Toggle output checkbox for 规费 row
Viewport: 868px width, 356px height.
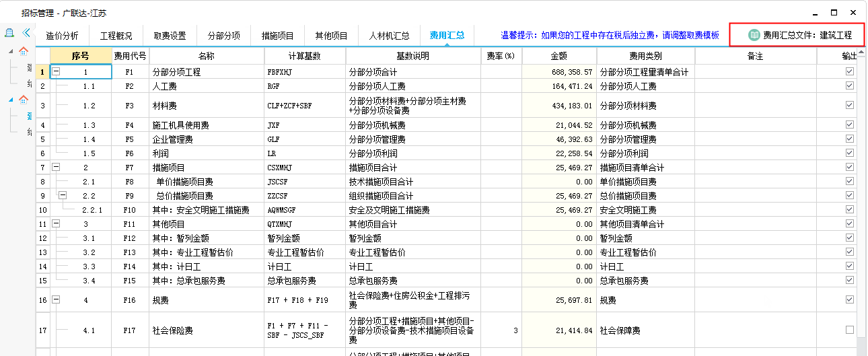[850, 299]
